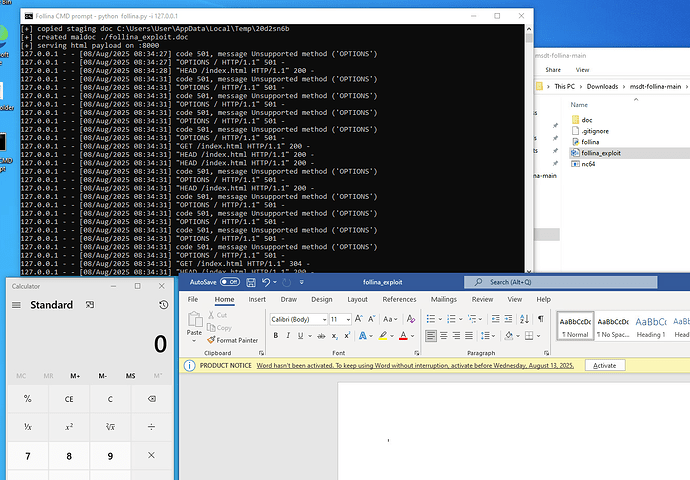Open the Calibri (Body) font dropdown
Screen dimensions: 690x480
pyautogui.click(x=322, y=319)
